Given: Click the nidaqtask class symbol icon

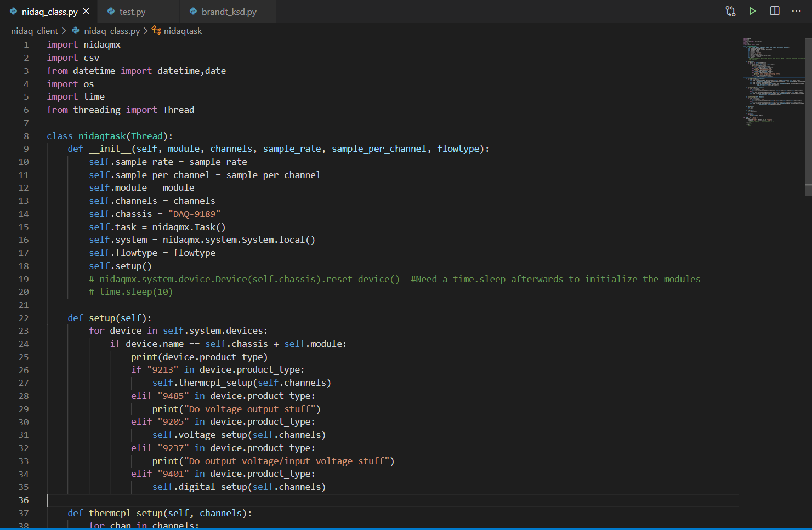Looking at the screenshot, I should click(157, 31).
